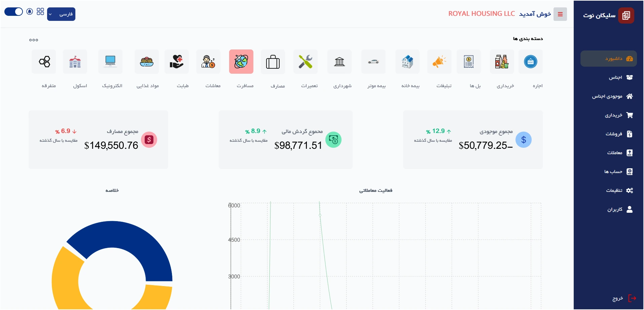Select the Travel (مسافرت) category icon

click(x=241, y=62)
